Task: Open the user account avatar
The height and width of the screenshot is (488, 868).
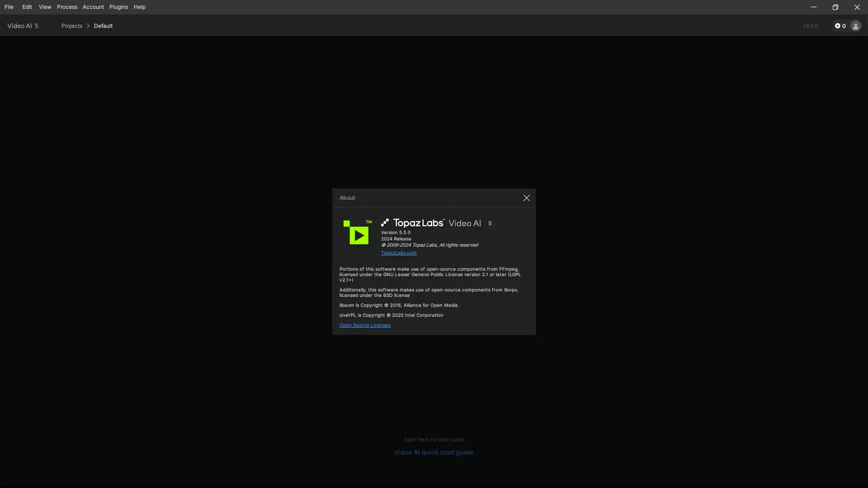Action: pos(855,26)
